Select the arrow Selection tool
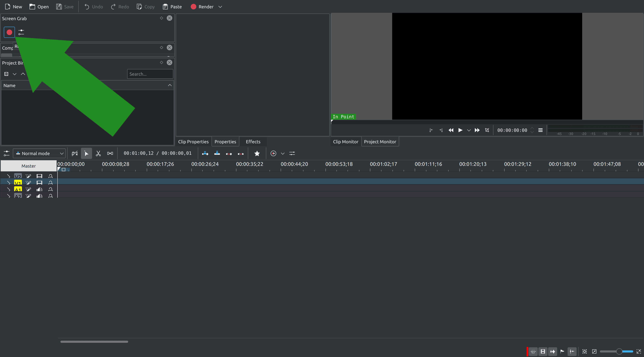 coord(86,153)
